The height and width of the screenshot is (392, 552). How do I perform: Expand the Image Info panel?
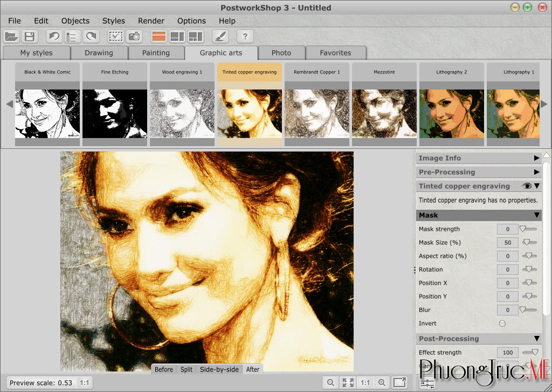point(536,158)
